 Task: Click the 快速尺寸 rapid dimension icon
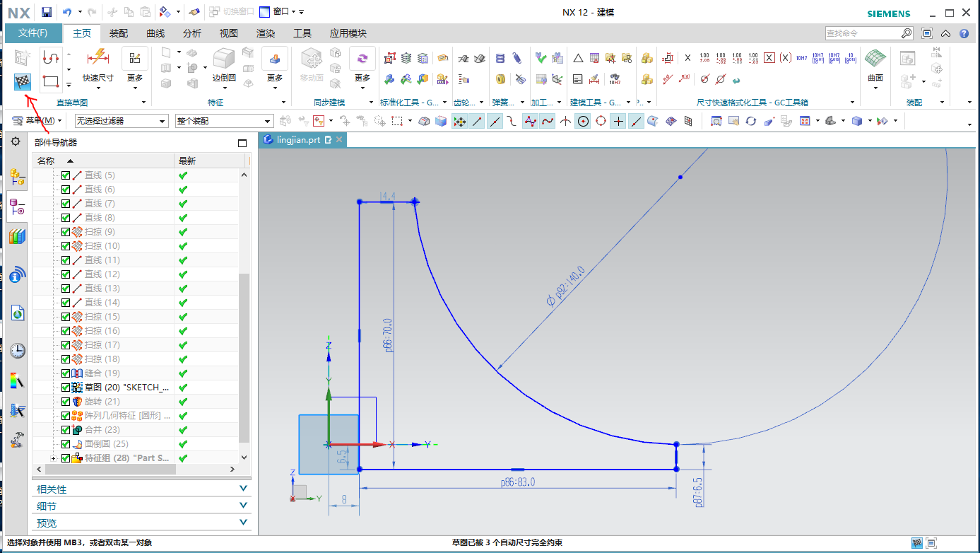pyautogui.click(x=98, y=57)
